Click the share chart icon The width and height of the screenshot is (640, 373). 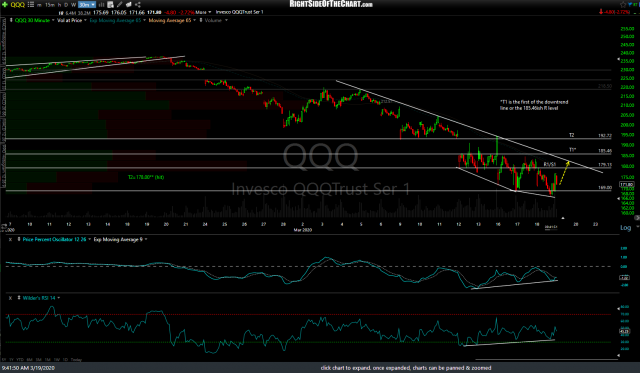[x=138, y=5]
